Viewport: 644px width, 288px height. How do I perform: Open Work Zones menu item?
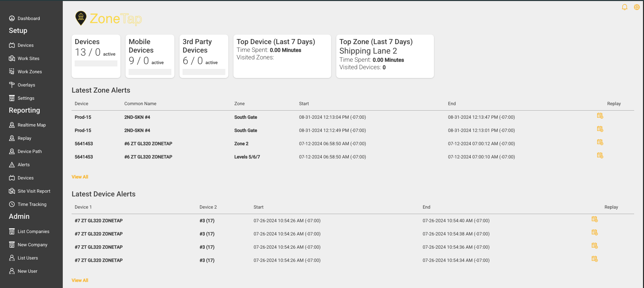[x=30, y=72]
